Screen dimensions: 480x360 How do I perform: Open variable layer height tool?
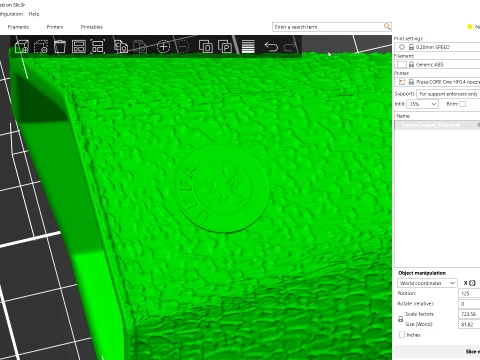click(248, 46)
